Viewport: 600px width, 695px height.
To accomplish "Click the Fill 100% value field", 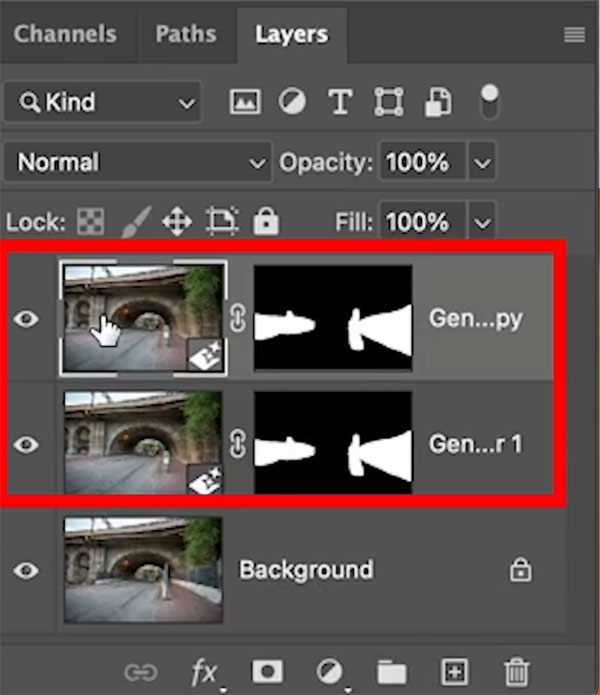I will [x=422, y=221].
